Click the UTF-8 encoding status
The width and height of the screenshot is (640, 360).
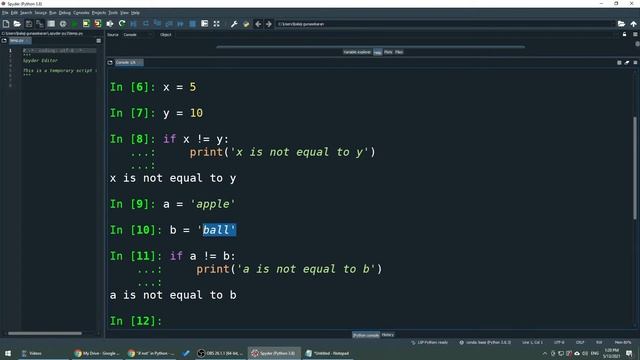[559, 342]
